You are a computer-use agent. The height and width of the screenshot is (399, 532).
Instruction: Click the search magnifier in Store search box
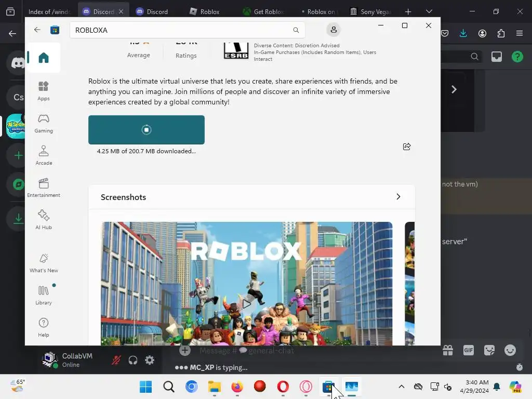point(296,30)
